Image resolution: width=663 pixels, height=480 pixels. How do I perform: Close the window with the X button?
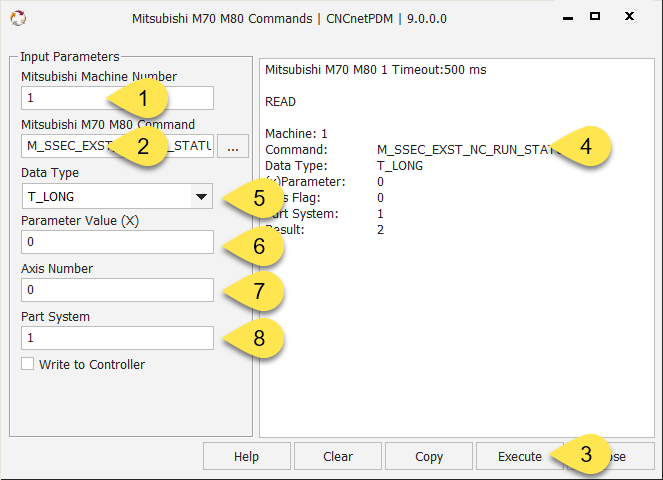[x=629, y=16]
